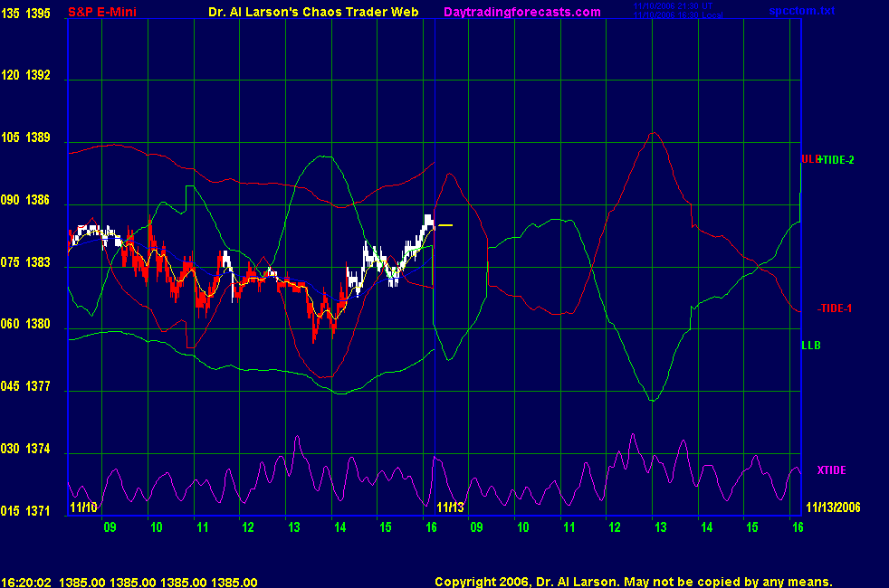Select the XTIDE legend label

point(831,470)
